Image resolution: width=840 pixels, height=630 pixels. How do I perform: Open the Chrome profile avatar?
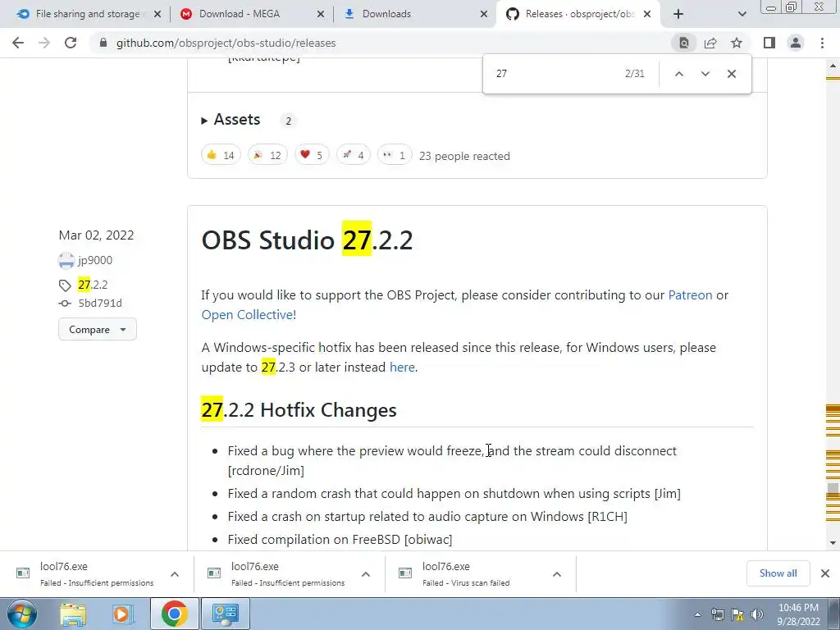coord(796,43)
